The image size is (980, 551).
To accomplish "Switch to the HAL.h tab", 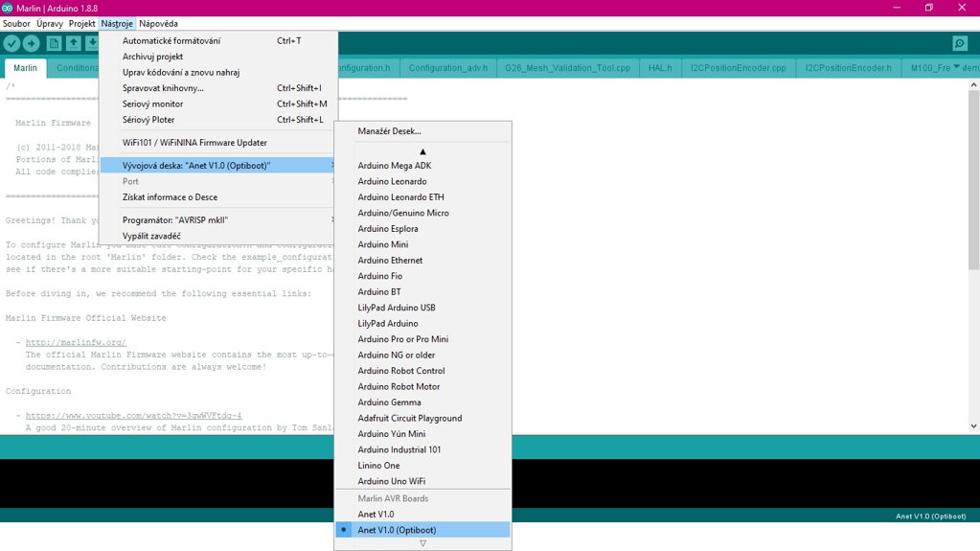I will point(660,68).
